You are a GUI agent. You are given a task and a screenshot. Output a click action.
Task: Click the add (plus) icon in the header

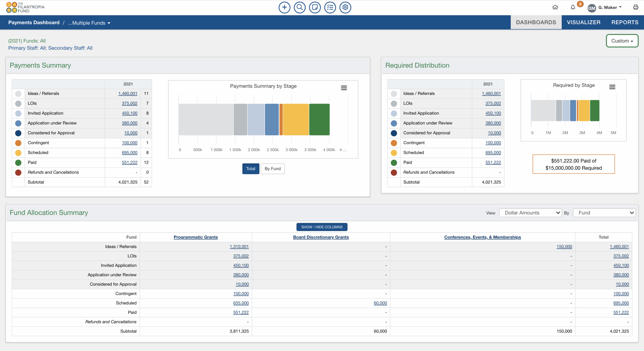pos(284,7)
